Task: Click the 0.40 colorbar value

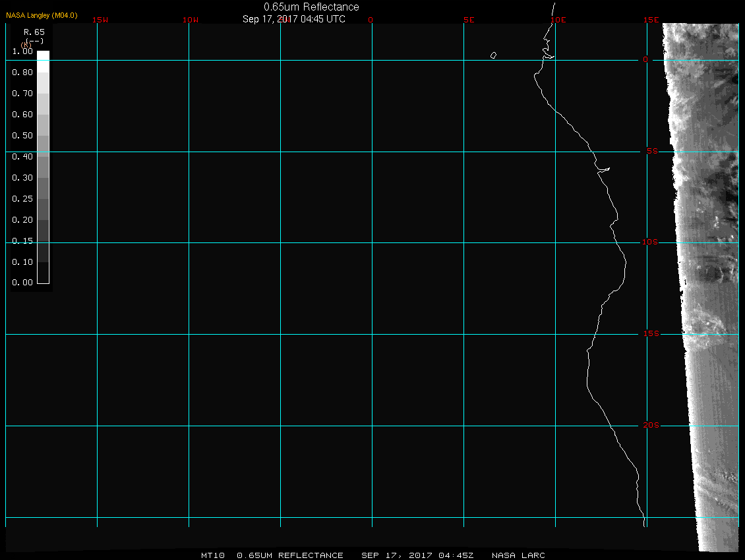Action: click(x=22, y=156)
